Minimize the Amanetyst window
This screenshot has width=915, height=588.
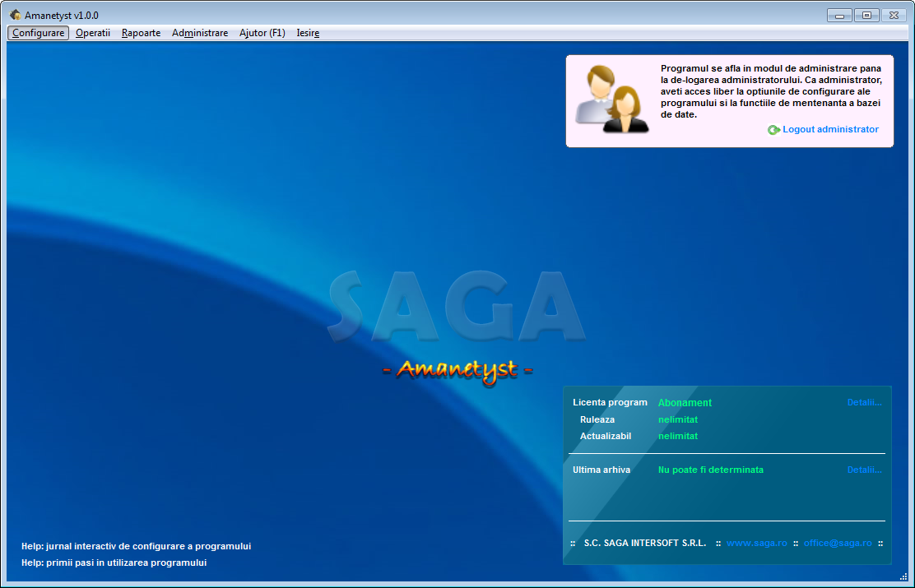pos(840,16)
